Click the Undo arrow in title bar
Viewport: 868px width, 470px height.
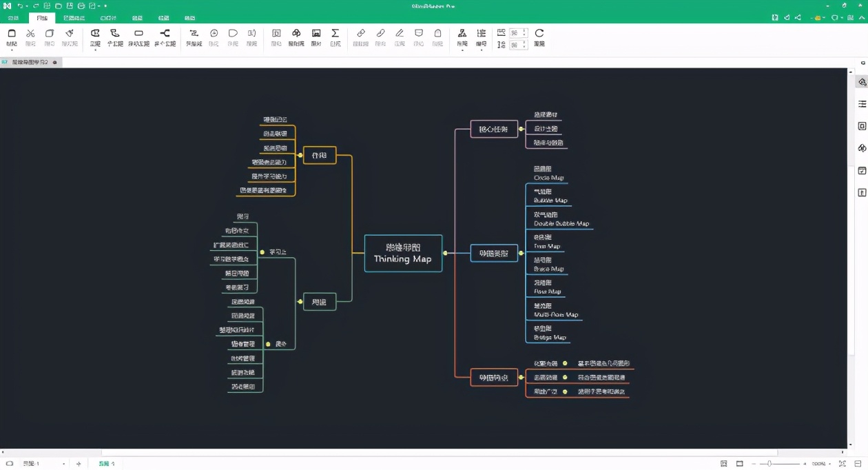21,6
